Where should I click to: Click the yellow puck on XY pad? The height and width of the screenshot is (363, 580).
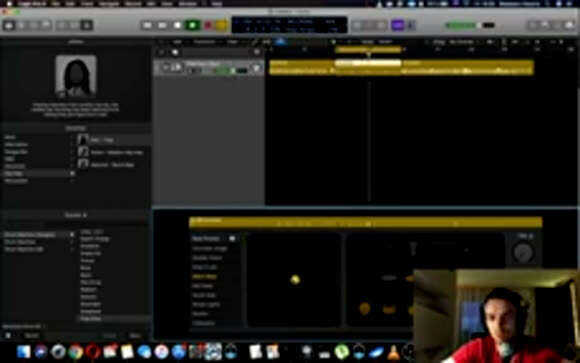click(295, 280)
